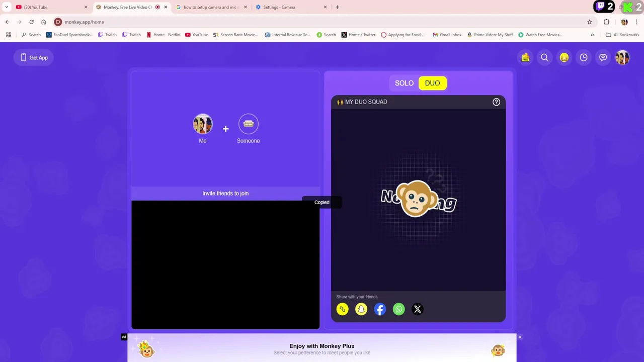Viewport: 644px width, 362px height.
Task: Open FanDuel Sportsbook bookmark
Action: tap(69, 35)
